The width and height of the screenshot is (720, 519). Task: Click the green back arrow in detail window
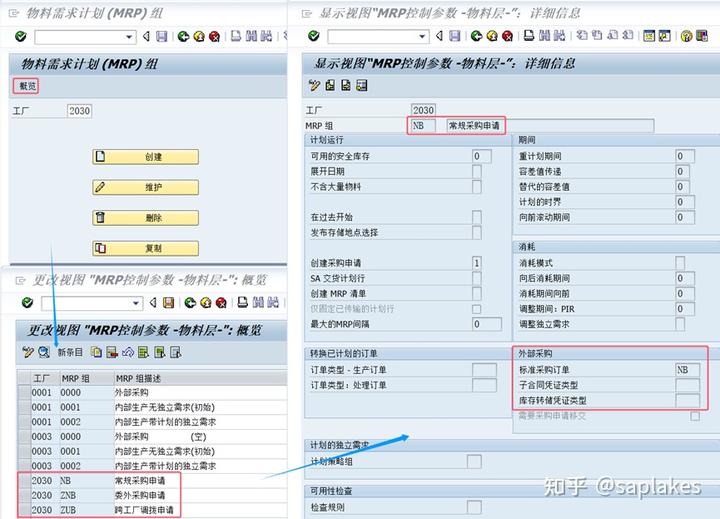pos(474,36)
